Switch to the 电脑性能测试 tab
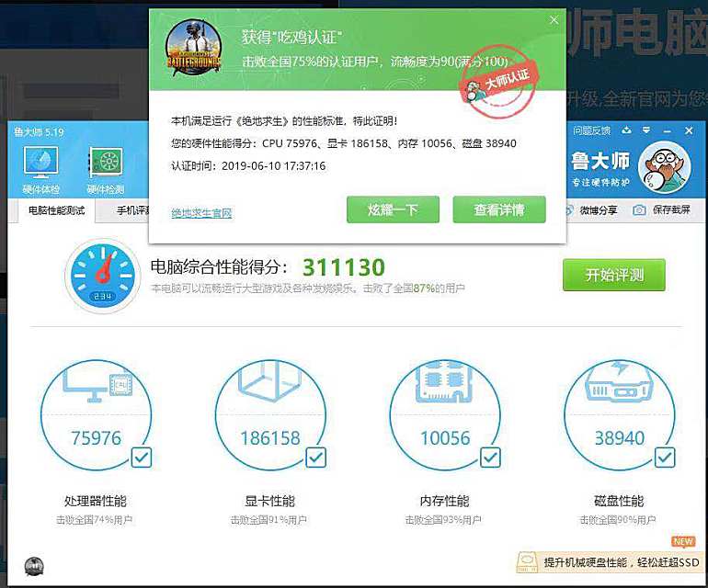Screen dimensions: 708x588 pyautogui.click(x=56, y=210)
